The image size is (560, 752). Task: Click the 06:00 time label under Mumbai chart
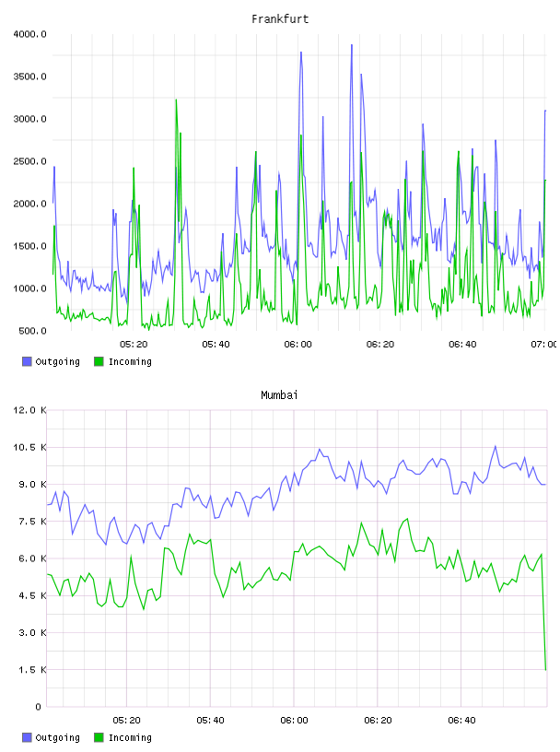pos(294,721)
